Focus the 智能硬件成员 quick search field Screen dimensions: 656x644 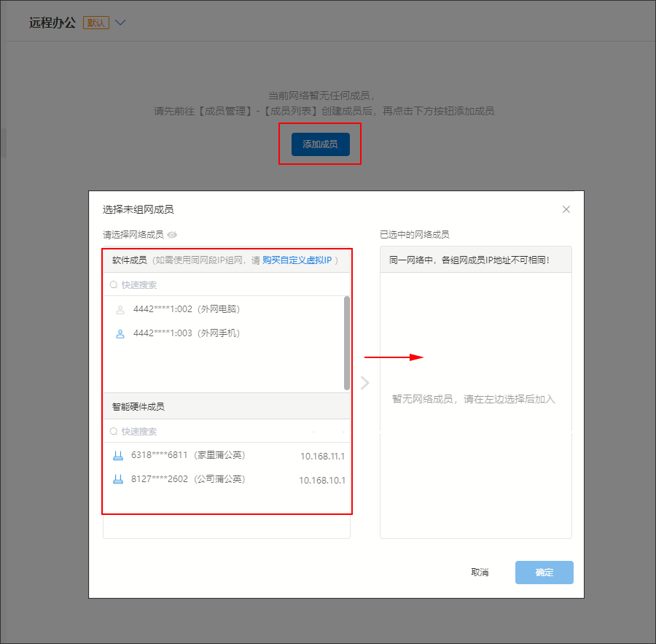pyautogui.click(x=227, y=431)
